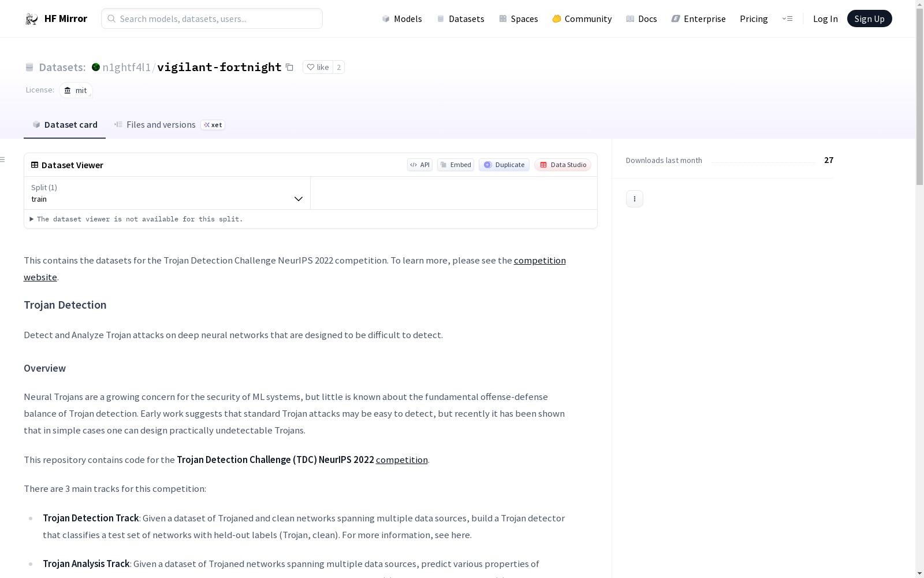The height and width of the screenshot is (578, 924).
Task: Click the scrollbar down arrow
Action: (919, 573)
